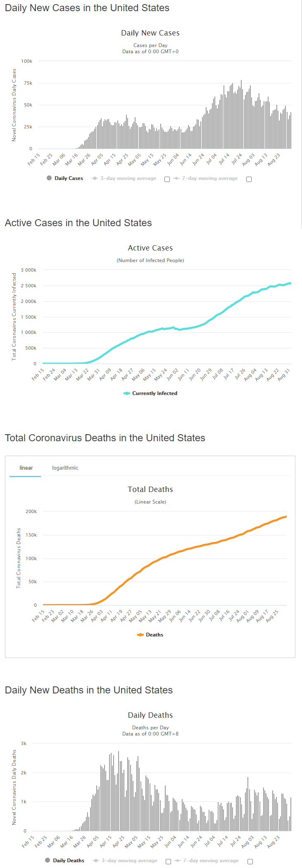This screenshot has height=868, width=302.
Task: Click the Deaths legend label
Action: pos(155,635)
